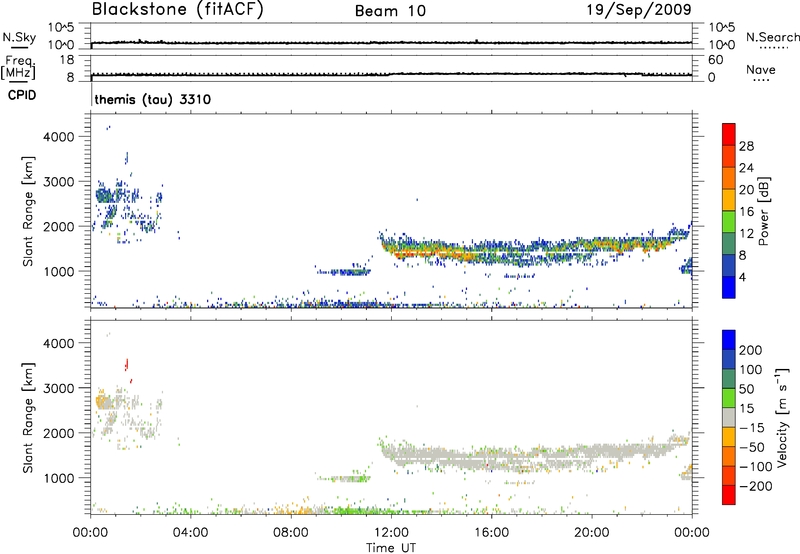Viewport: 800px width, 554px height.
Task: Click the '16:00' time axis tick label
Action: coord(491,533)
